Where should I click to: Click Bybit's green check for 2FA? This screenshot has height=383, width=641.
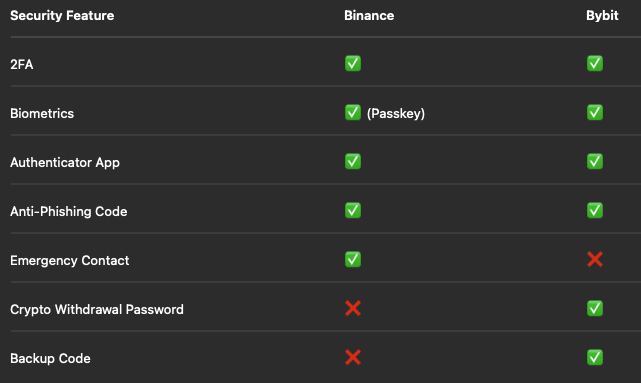pyautogui.click(x=595, y=63)
